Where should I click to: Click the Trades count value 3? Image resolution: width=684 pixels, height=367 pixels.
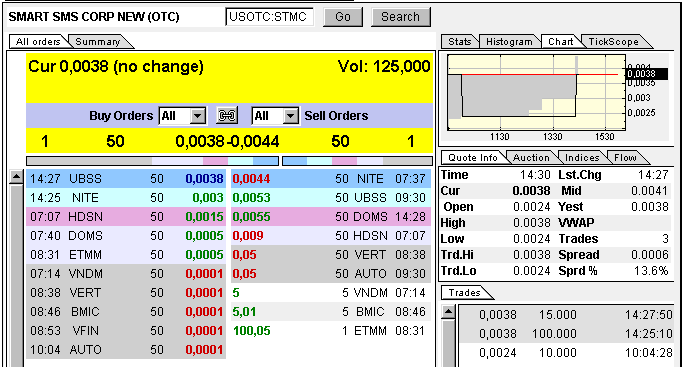pos(665,239)
